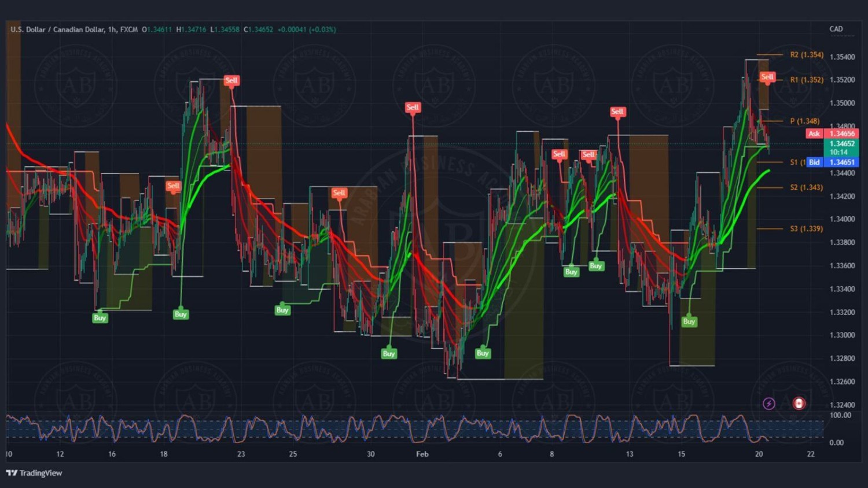Click the 100.00 level on oscillator scale
This screenshot has width=868, height=488.
tap(840, 415)
